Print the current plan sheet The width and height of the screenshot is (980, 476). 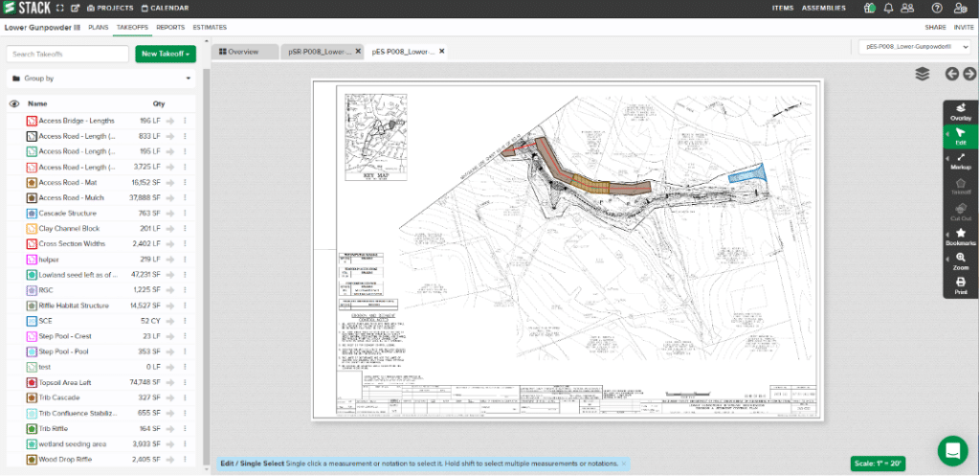(x=960, y=286)
